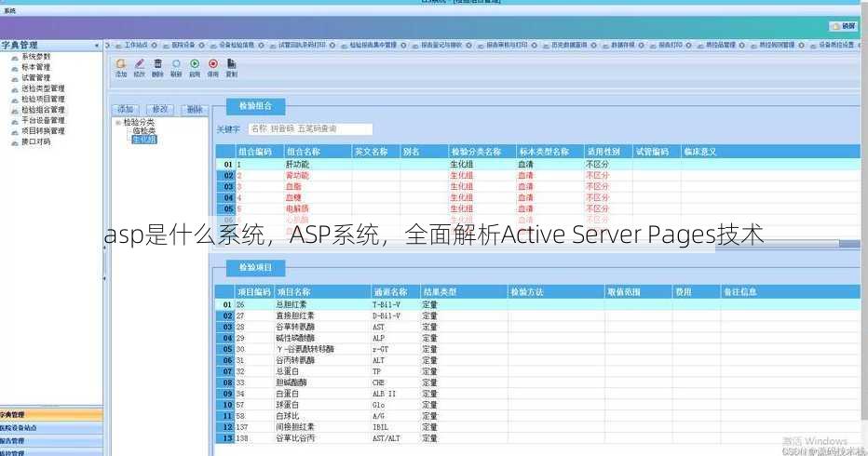Screen dimensions: 868x456
Task: Open the 报告管理 section at sidebar bottom
Action: [x=51, y=441]
